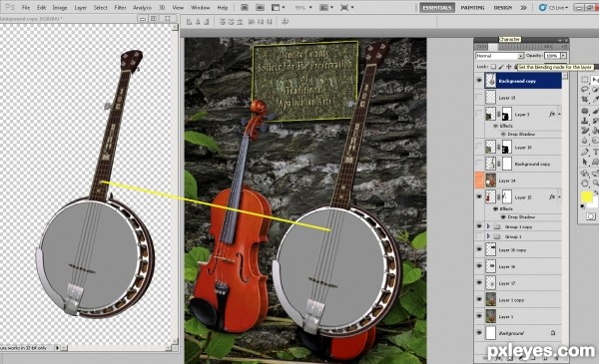This screenshot has width=599, height=364.
Task: Hide the Group 1 copy folder
Action: 479,226
